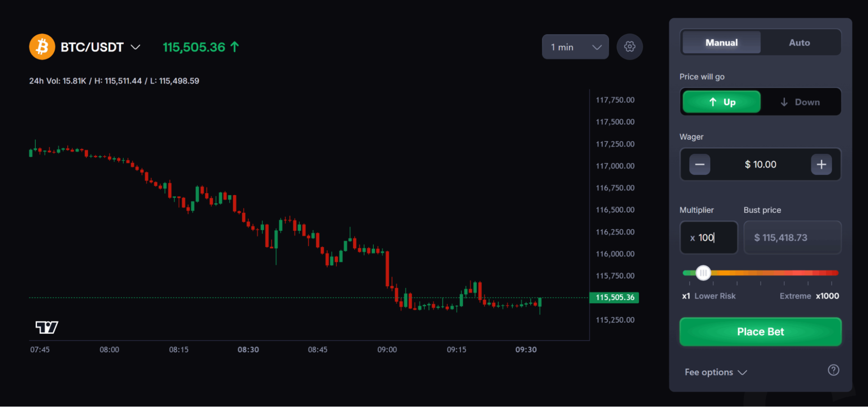This screenshot has height=407, width=868.
Task: Select Up as the price direction
Action: pos(721,102)
